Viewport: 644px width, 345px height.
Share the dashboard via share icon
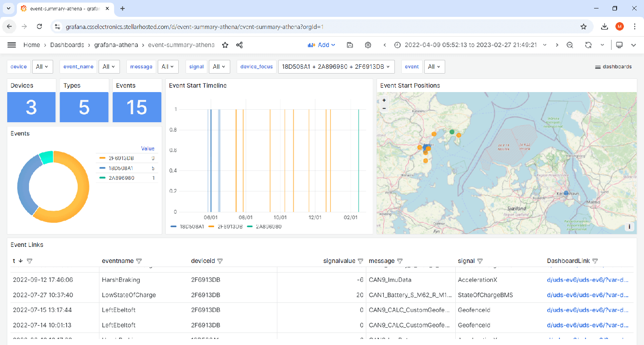pos(239,45)
